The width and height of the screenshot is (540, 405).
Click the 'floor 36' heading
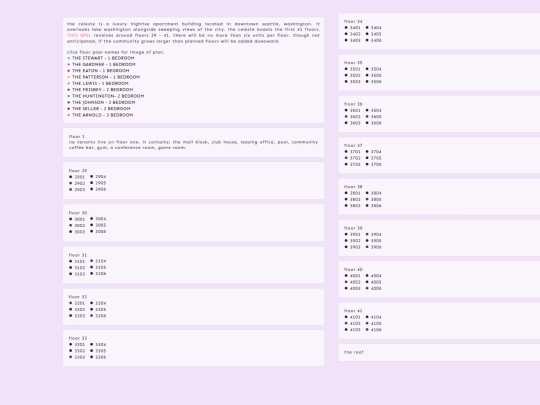tap(353, 104)
